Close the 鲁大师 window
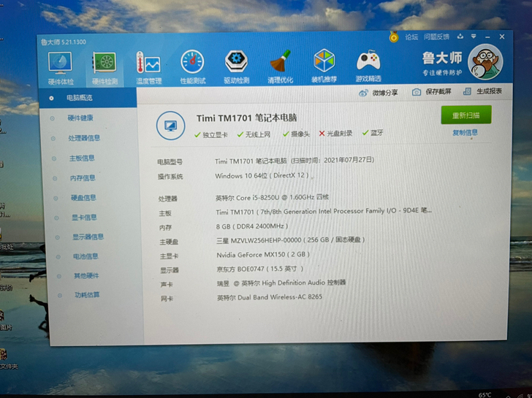The height and width of the screenshot is (398, 532). tap(502, 37)
